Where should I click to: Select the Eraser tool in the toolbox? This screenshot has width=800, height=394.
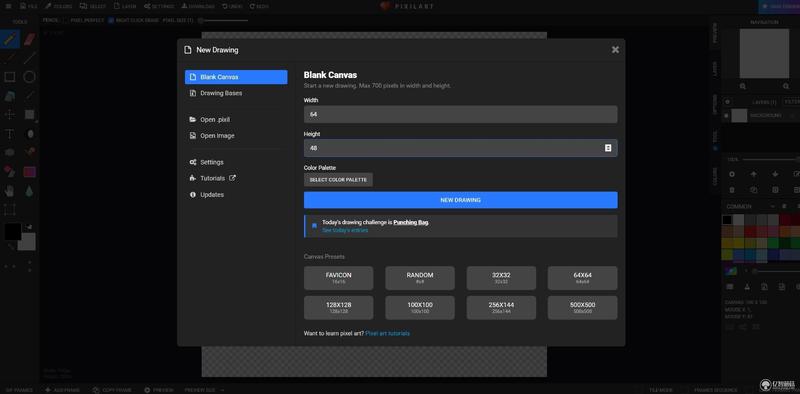point(30,39)
